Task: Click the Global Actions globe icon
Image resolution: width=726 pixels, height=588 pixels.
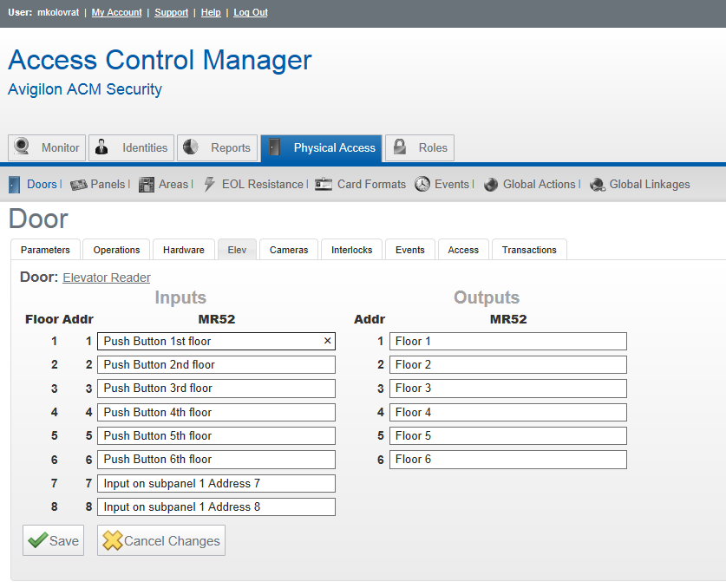Action: [491, 184]
